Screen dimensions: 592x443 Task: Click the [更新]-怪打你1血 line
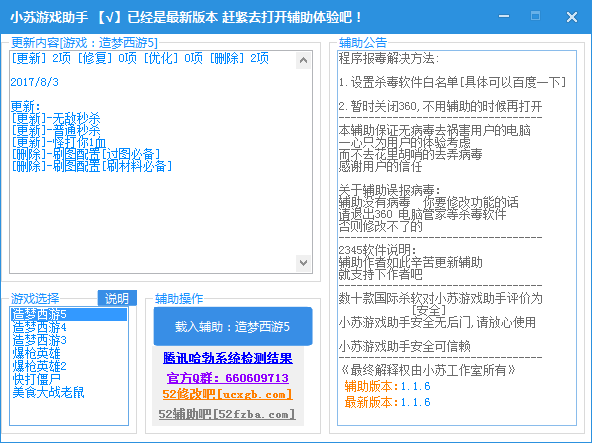[x=59, y=142]
